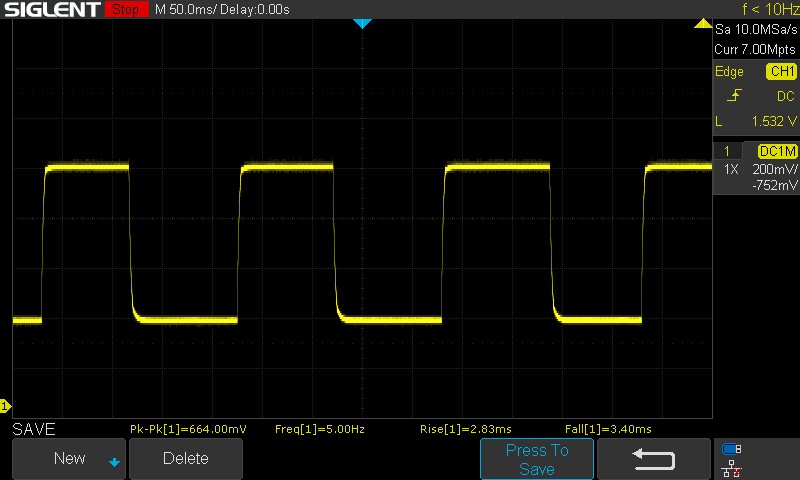Click the SAVE menu title

click(34, 429)
